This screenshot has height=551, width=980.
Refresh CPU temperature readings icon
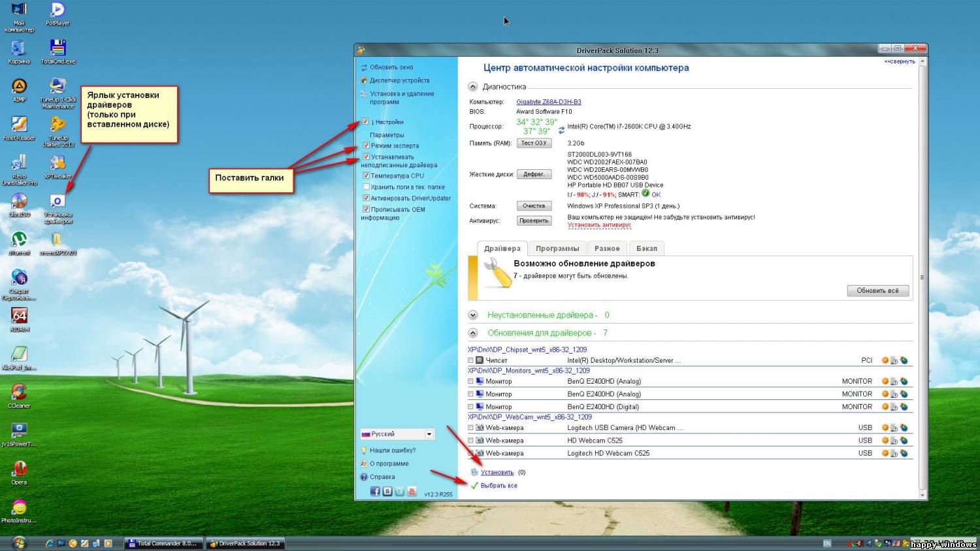coord(561,130)
